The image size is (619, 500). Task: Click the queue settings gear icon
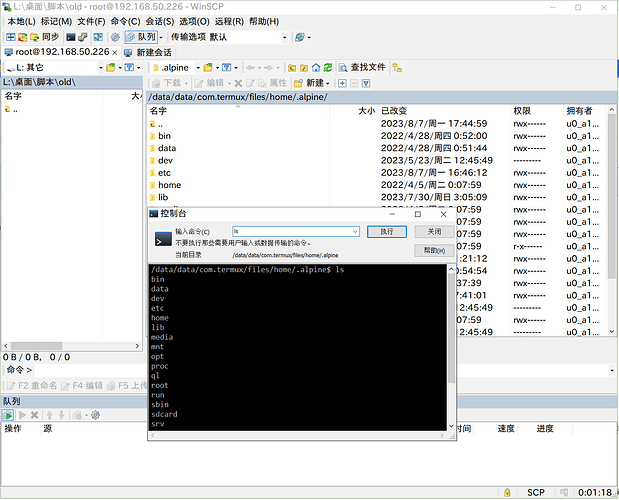[x=95, y=414]
